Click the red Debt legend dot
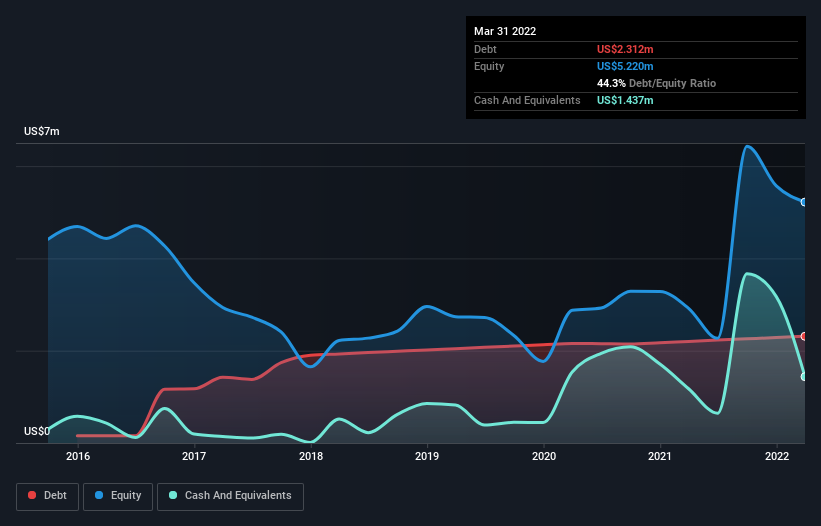Viewport: 821px width, 526px height. (32, 495)
